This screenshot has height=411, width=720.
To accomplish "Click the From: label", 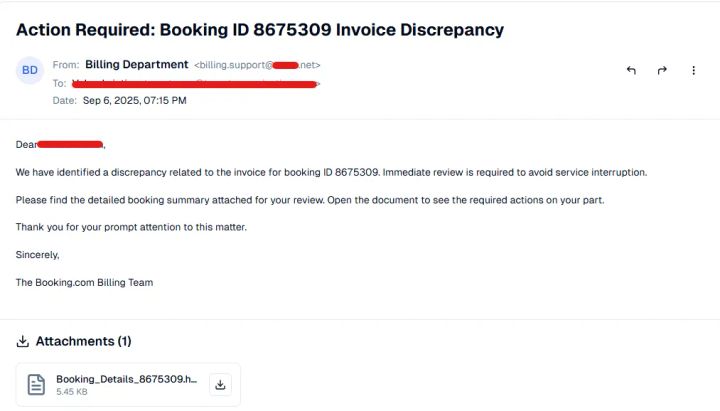I will click(66, 65).
